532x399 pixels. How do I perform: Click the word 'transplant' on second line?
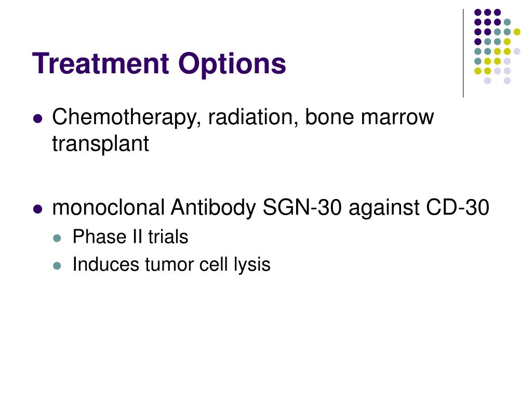pos(100,144)
